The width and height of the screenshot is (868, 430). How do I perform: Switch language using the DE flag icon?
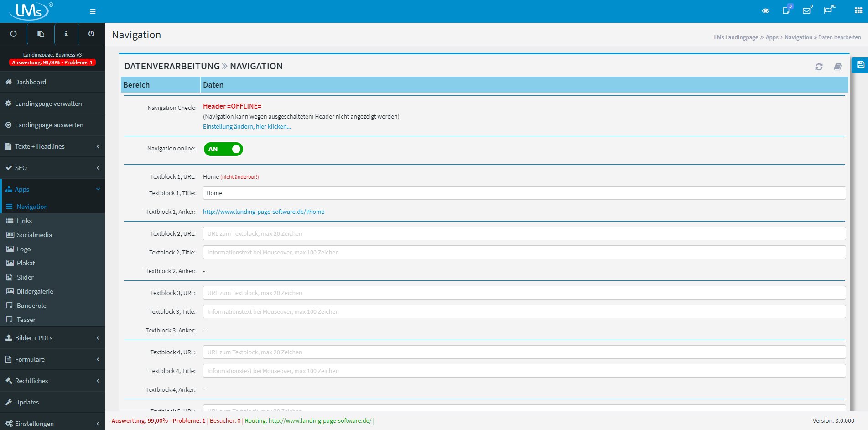829,10
